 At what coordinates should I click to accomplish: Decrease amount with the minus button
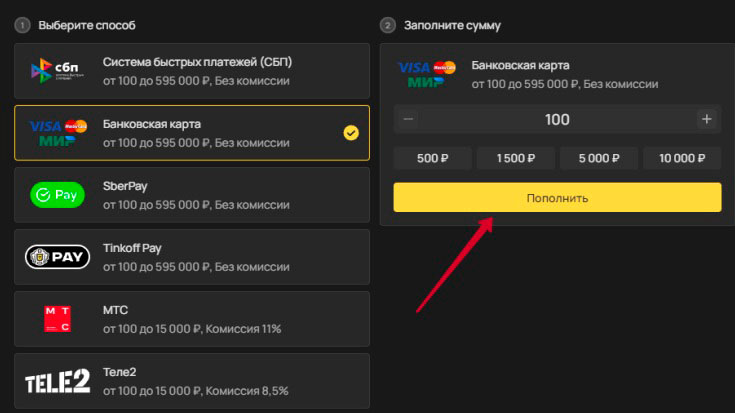coord(408,119)
